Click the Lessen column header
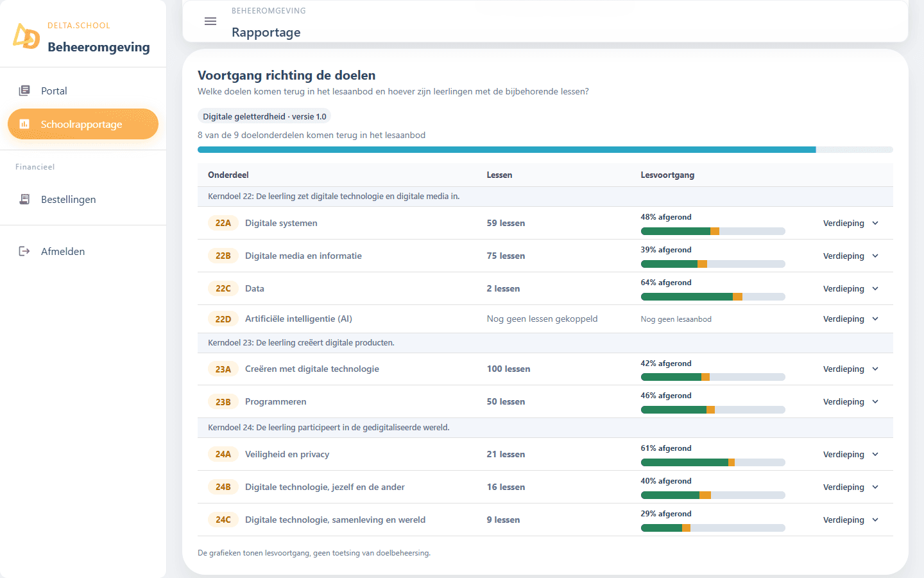924x578 pixels. (499, 175)
